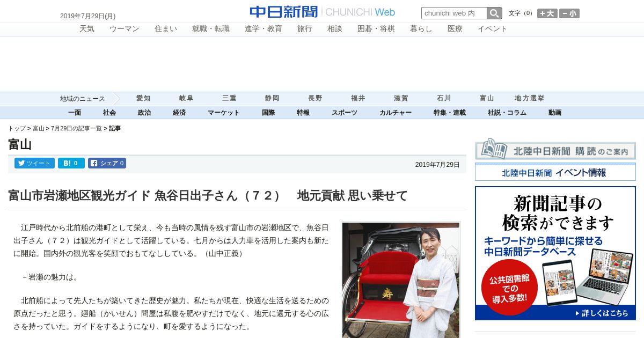Click the search magnifier icon button
The image size is (644, 338).
(x=494, y=13)
